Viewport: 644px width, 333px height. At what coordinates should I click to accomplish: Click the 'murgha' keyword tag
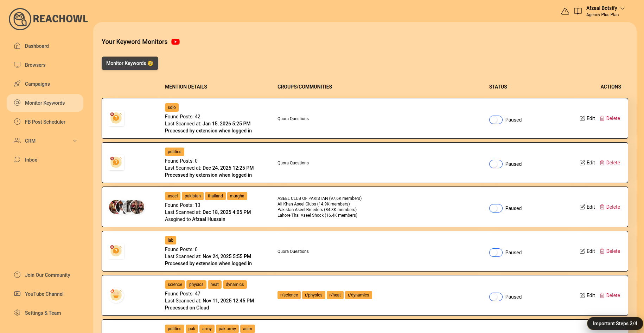pos(237,196)
